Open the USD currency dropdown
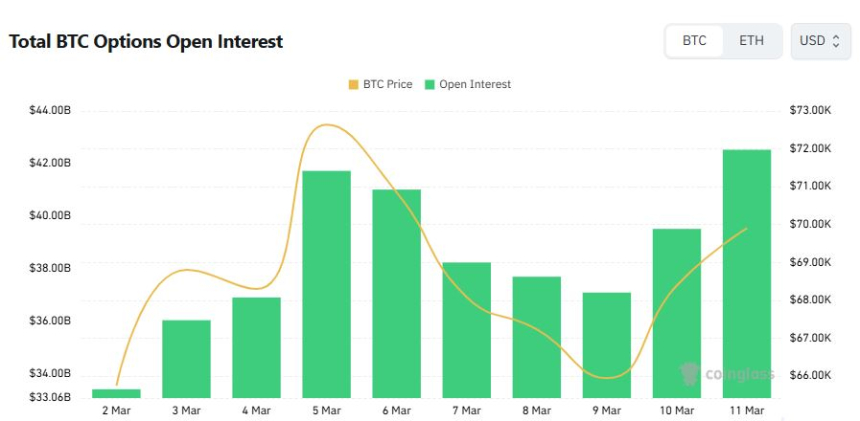The height and width of the screenshot is (421, 860). [x=820, y=41]
